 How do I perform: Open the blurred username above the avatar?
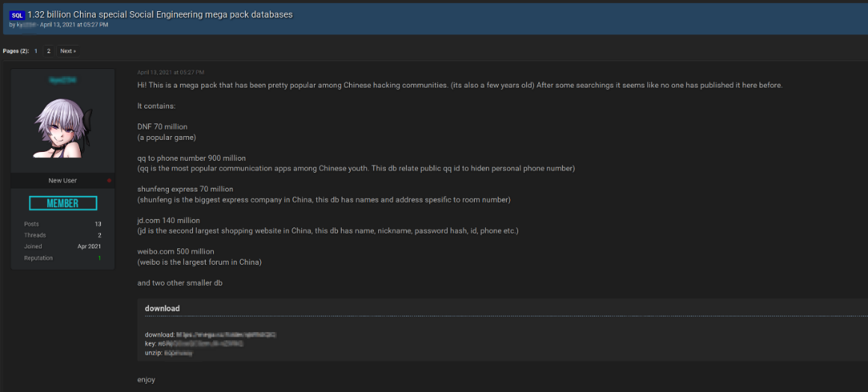pyautogui.click(x=63, y=79)
